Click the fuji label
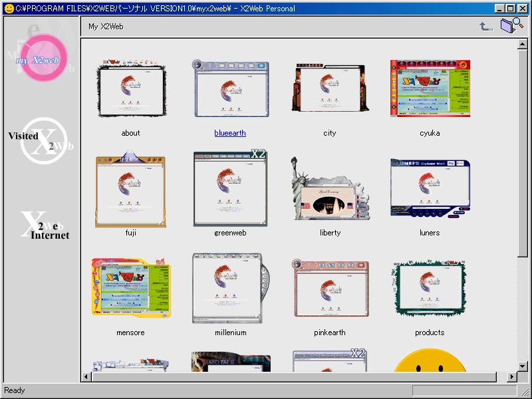Viewport: 532px width, 399px height. [130, 233]
